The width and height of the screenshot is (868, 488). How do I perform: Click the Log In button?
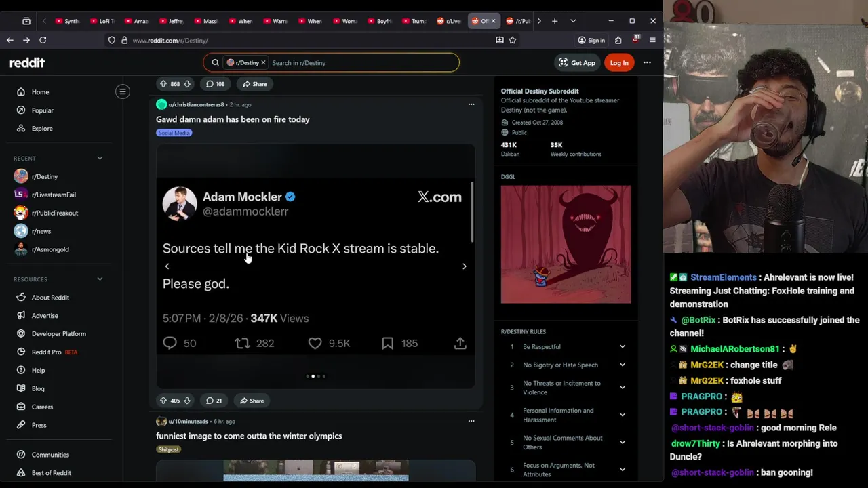click(619, 62)
